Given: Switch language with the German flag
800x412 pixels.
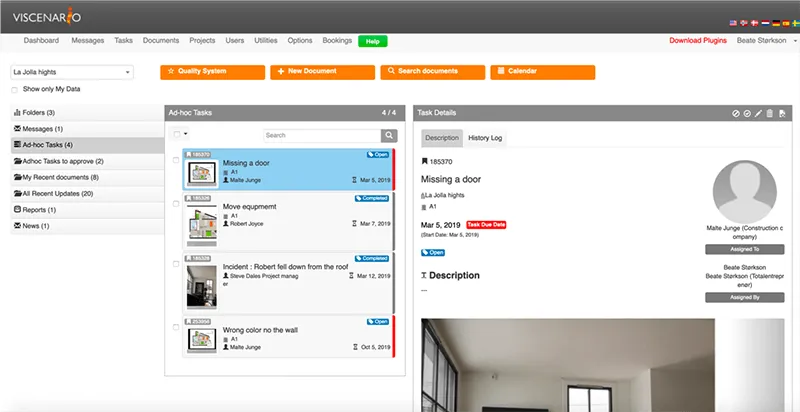Looking at the screenshot, I should tap(776, 23).
